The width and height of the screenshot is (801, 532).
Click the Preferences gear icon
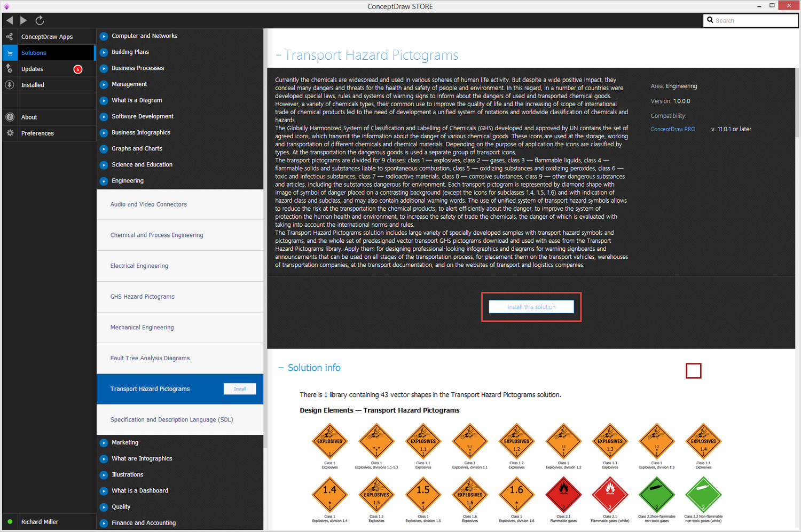tap(10, 133)
